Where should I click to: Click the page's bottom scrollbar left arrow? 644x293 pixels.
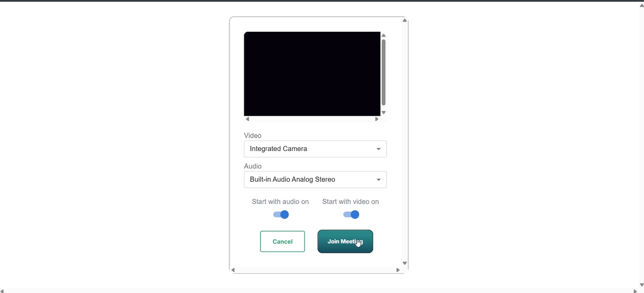(x=2, y=291)
